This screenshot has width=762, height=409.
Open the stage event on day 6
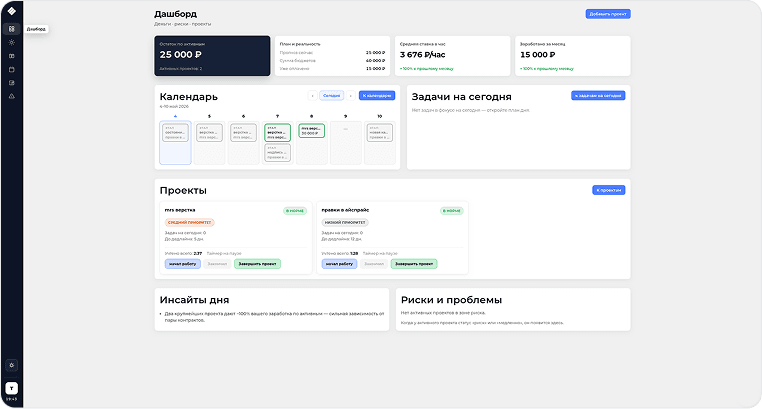click(243, 133)
